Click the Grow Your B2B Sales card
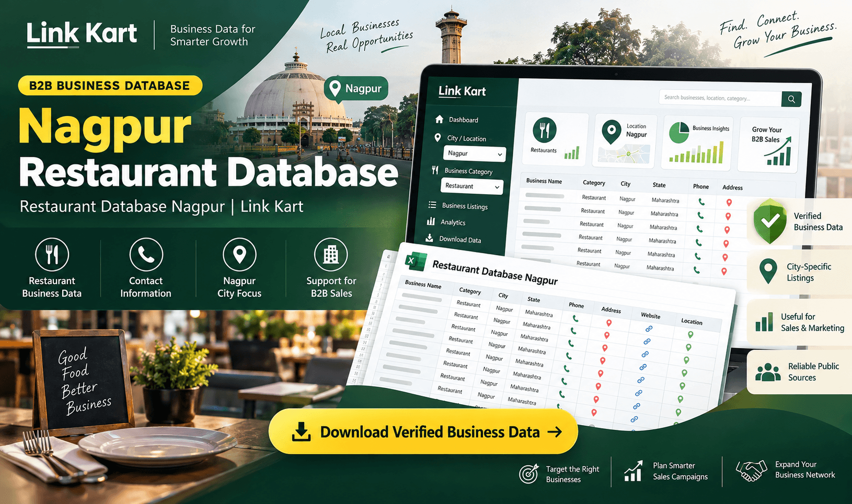 pos(769,145)
